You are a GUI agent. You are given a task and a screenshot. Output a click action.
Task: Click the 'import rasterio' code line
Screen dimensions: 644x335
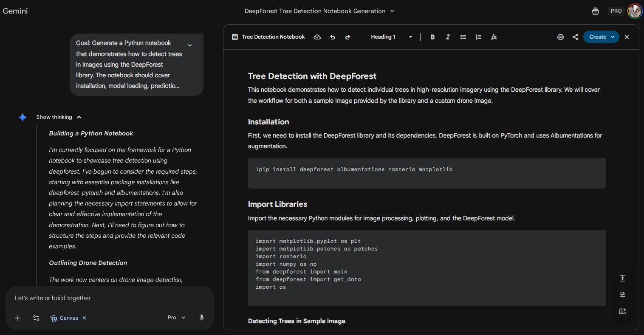(x=281, y=256)
